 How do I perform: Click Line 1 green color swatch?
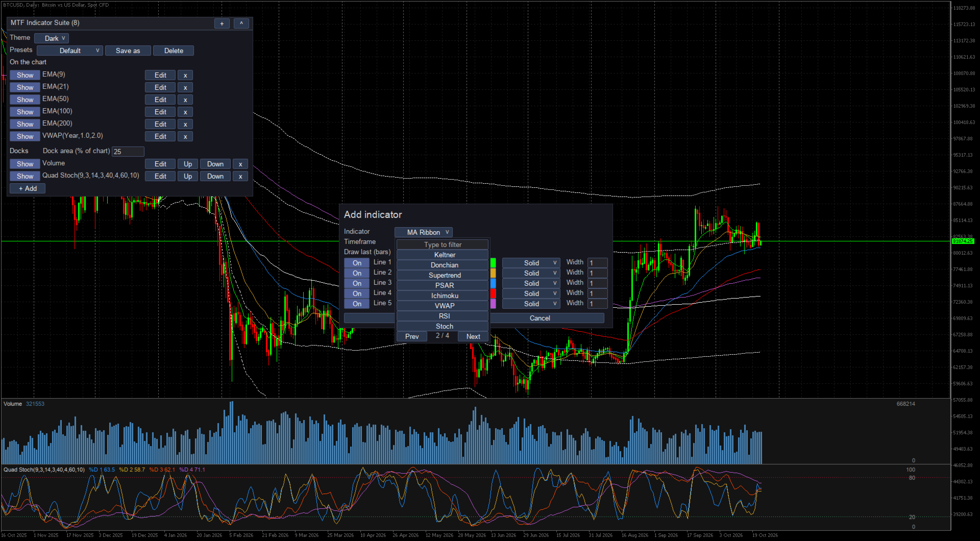pos(493,263)
